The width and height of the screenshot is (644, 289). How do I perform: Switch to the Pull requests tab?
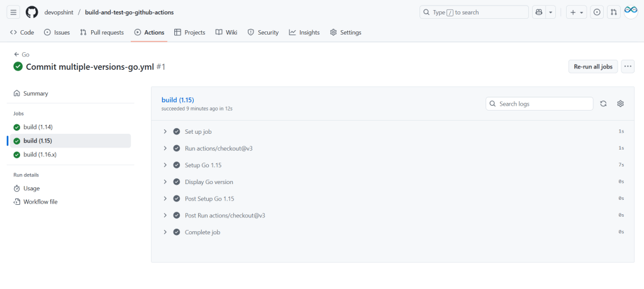[102, 33]
